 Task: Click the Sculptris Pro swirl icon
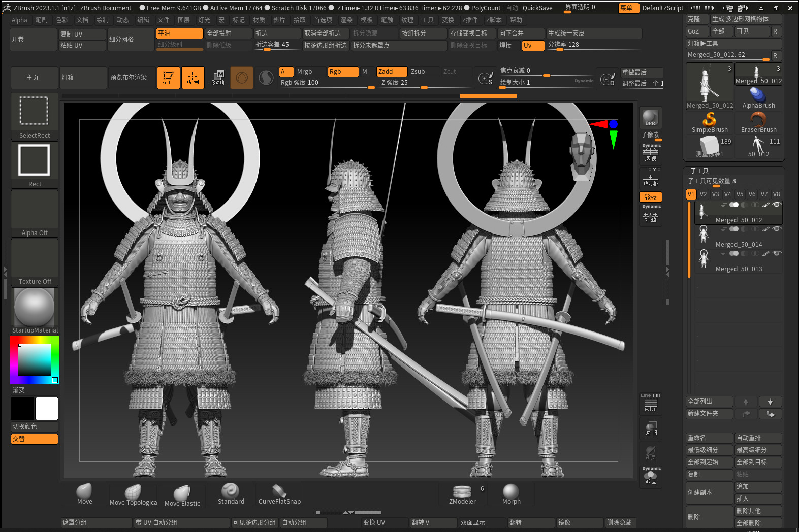[x=266, y=78]
